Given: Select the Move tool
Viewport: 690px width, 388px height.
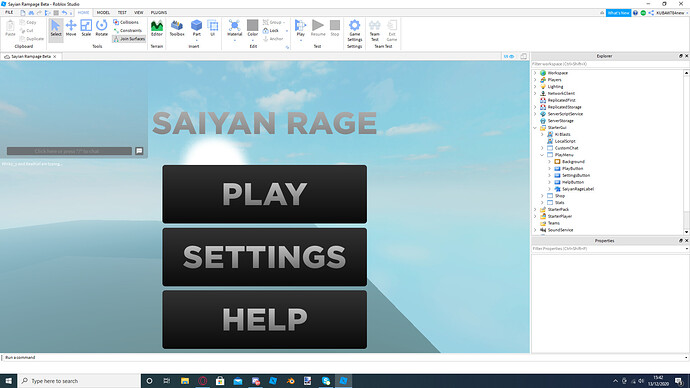Looking at the screenshot, I should coord(71,28).
